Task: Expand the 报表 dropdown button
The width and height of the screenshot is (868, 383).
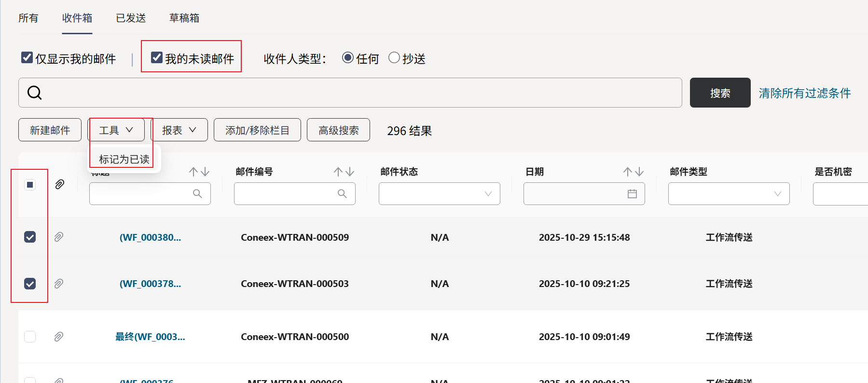Action: tap(179, 130)
